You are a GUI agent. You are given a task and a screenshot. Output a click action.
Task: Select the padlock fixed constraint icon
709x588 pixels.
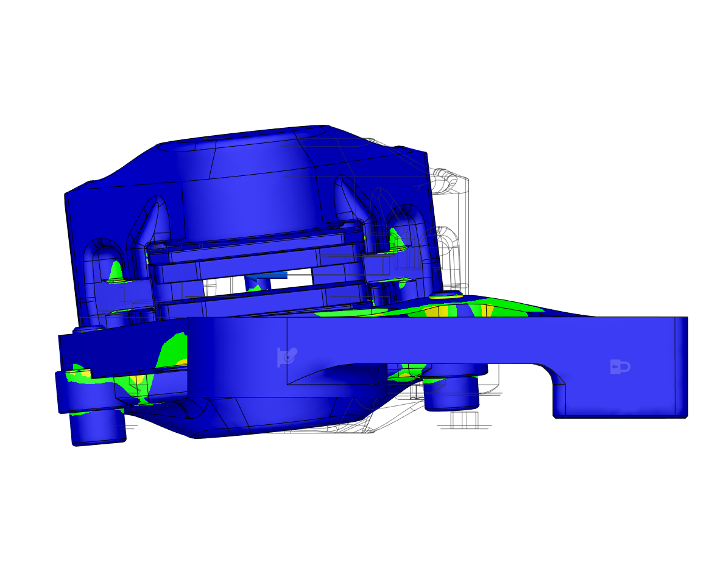(619, 366)
